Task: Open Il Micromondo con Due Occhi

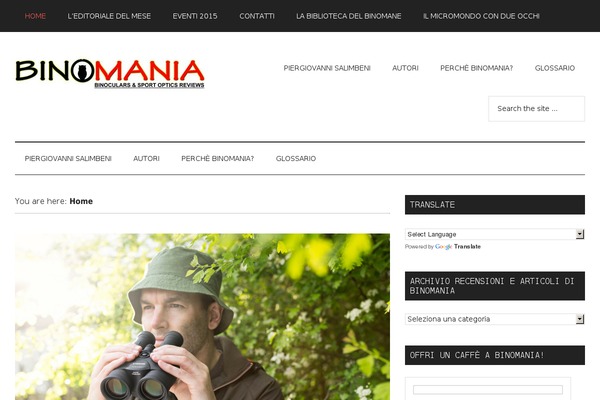Action: [481, 16]
